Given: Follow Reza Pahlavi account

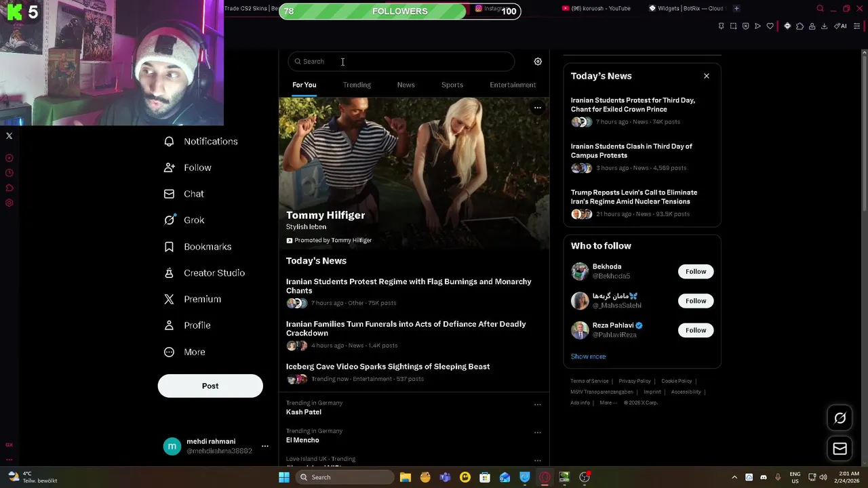Looking at the screenshot, I should 696,330.
